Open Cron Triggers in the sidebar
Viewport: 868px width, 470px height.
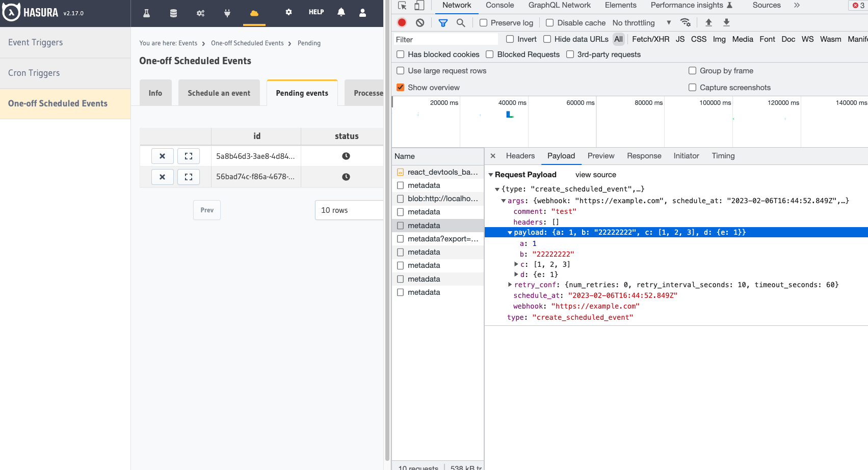tap(34, 73)
